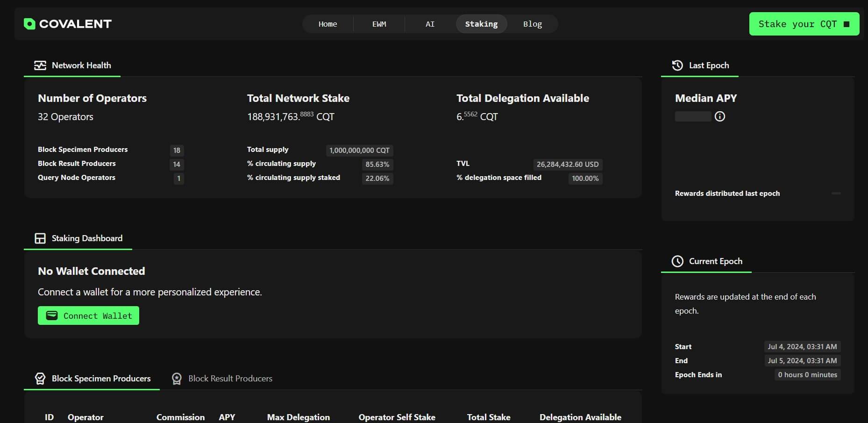
Task: Click the Block Result Producers count 14
Action: click(x=177, y=165)
